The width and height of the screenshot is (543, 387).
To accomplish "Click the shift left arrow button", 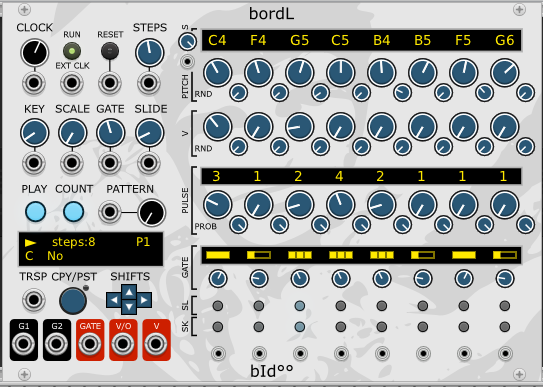I will (114, 300).
